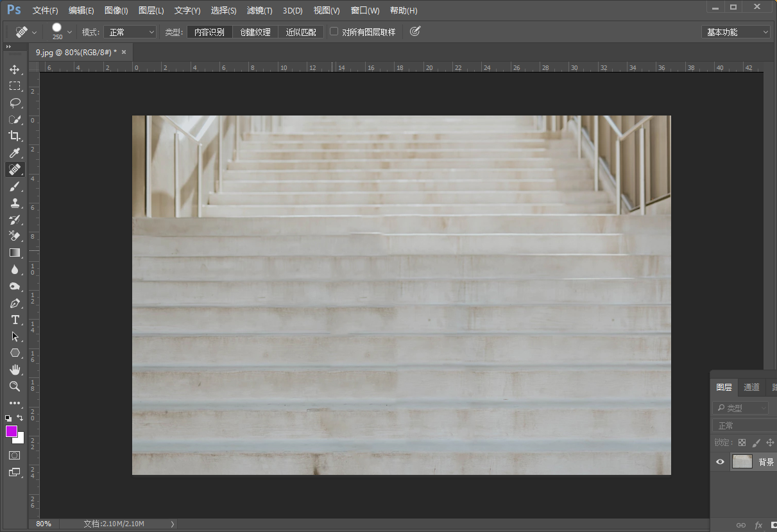This screenshot has width=777, height=532.
Task: Choose 近似匹配 healing type
Action: [301, 32]
